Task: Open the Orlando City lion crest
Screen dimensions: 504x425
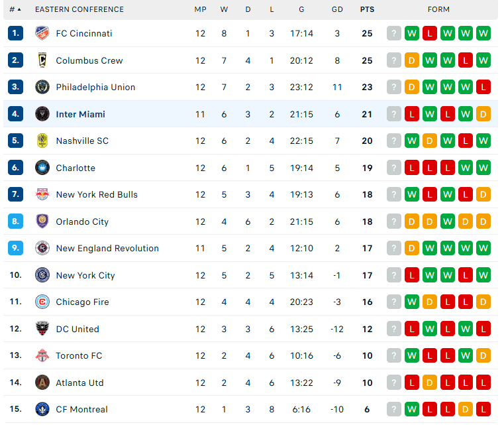Action: pos(42,221)
